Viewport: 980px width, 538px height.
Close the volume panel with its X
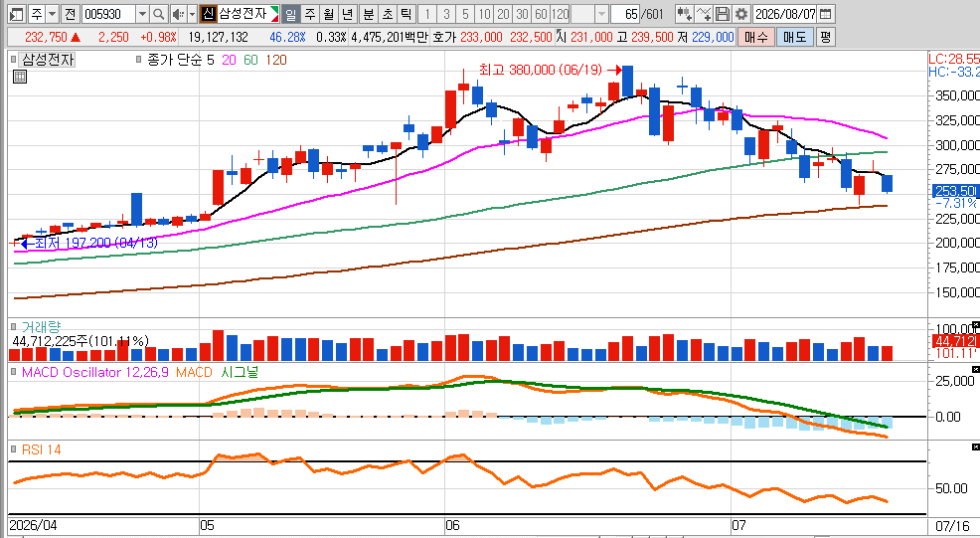[x=976, y=326]
